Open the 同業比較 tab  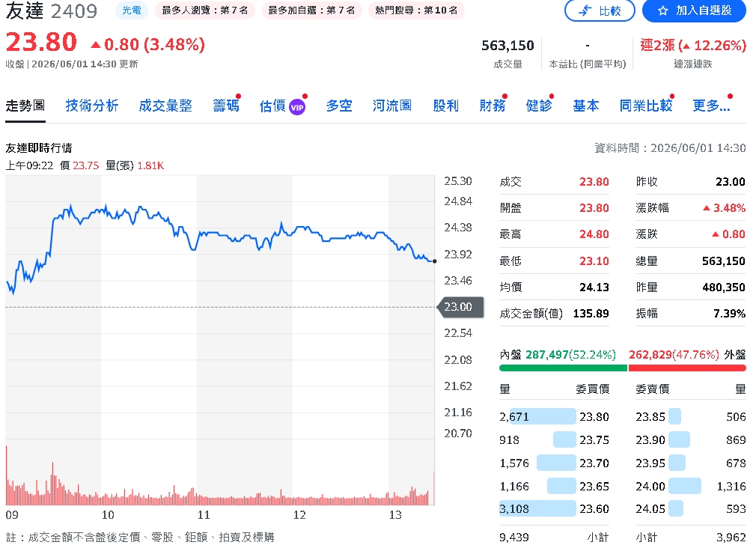645,106
